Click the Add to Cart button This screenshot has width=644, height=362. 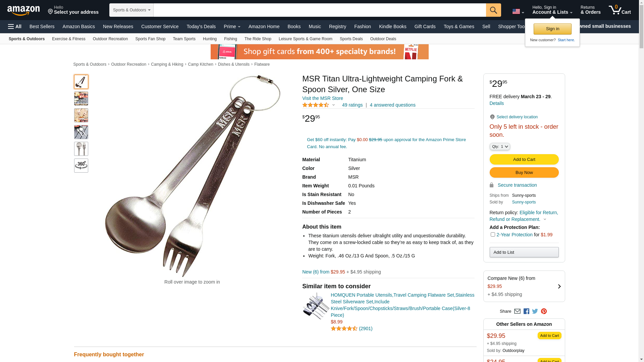[524, 160]
